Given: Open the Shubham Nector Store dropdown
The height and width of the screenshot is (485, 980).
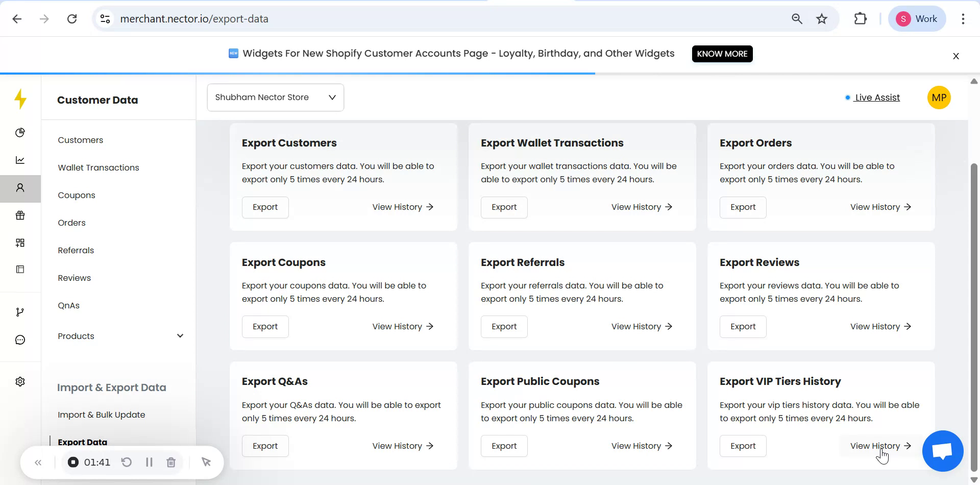Looking at the screenshot, I should tap(275, 98).
